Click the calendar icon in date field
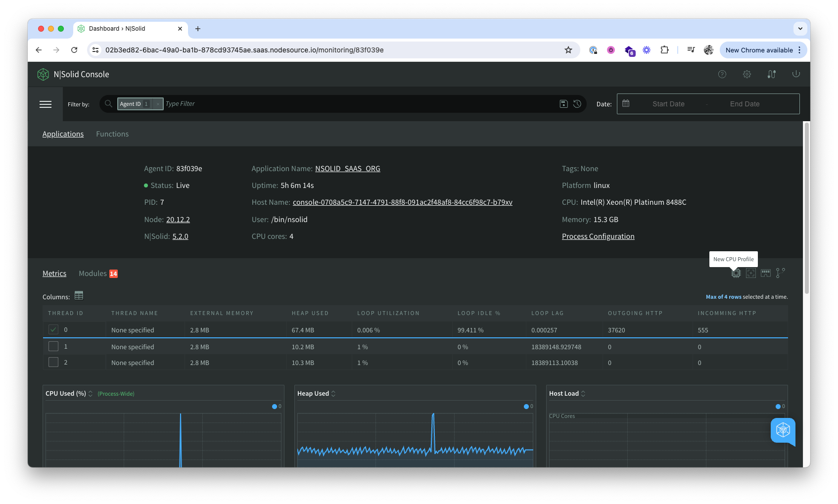 tap(626, 103)
